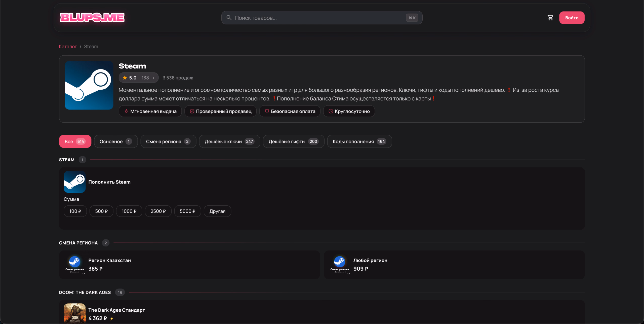Click the rating star icon
This screenshot has width=644, height=324.
[125, 78]
